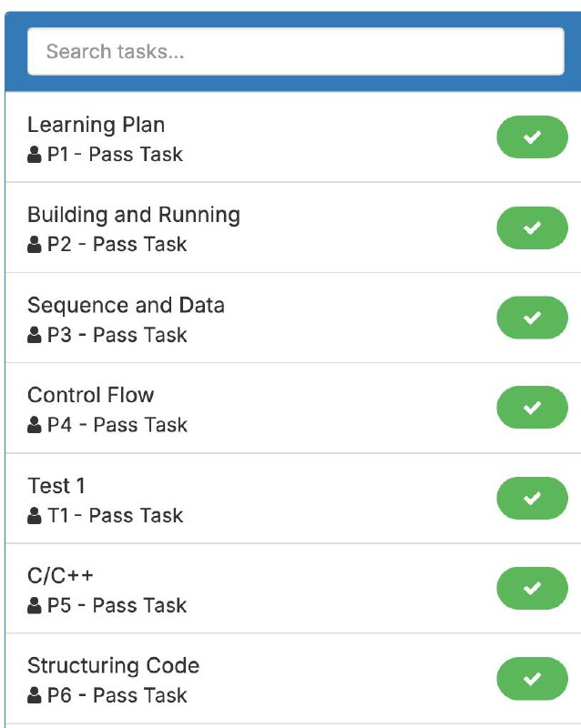Click the checkmark badge for Sequence and Data

coord(532,318)
